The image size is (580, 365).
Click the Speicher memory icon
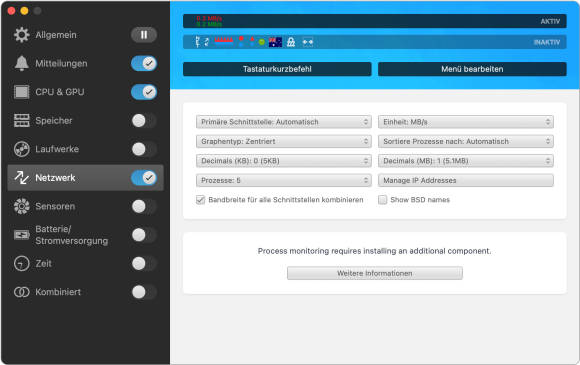tap(21, 121)
